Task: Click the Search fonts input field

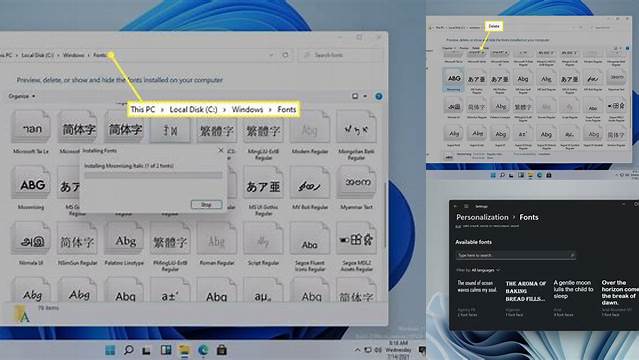Action: pyautogui.click(x=342, y=55)
